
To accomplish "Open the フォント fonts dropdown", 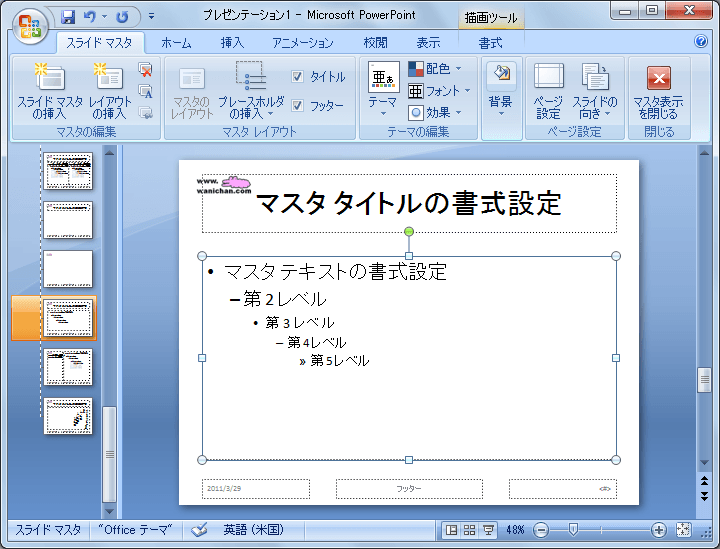I will click(x=439, y=91).
